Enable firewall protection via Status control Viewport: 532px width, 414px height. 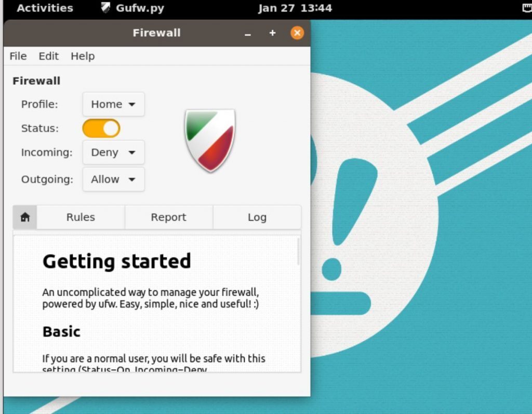(101, 128)
